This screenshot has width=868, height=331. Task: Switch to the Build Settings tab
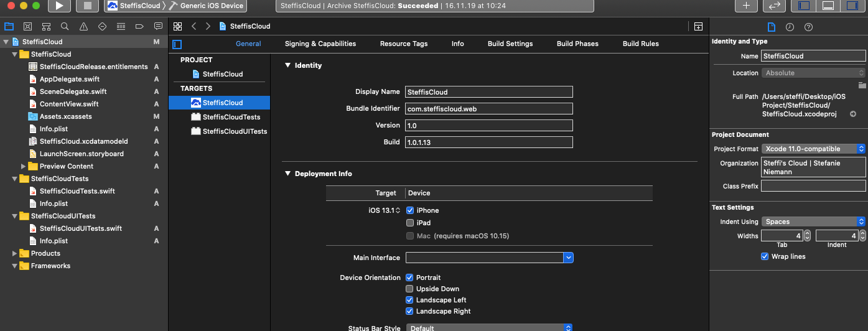tap(510, 44)
